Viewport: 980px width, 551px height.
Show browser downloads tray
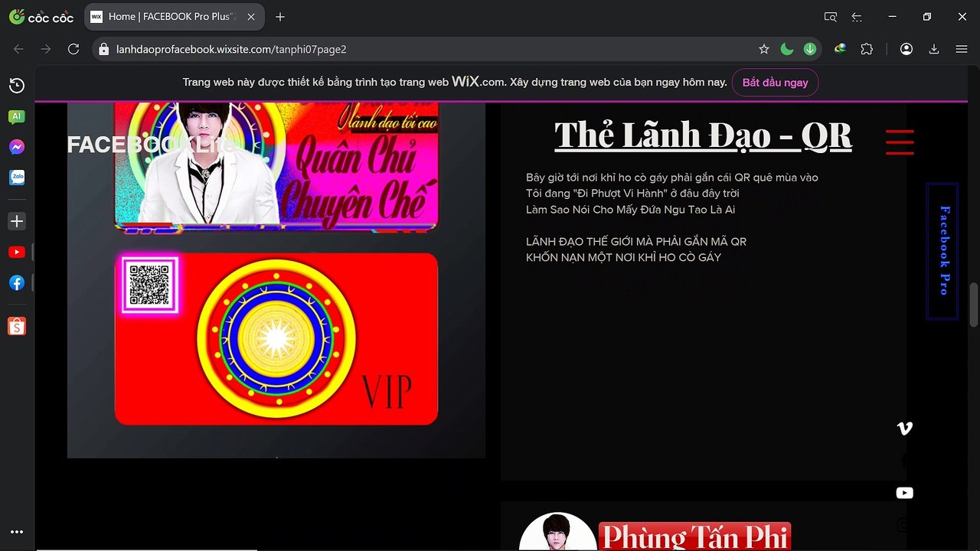pos(934,49)
